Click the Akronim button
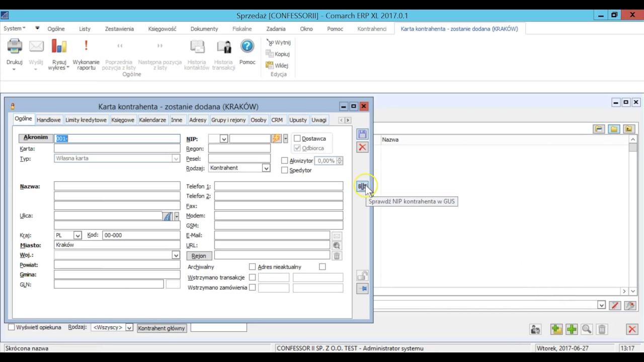 [x=36, y=138]
